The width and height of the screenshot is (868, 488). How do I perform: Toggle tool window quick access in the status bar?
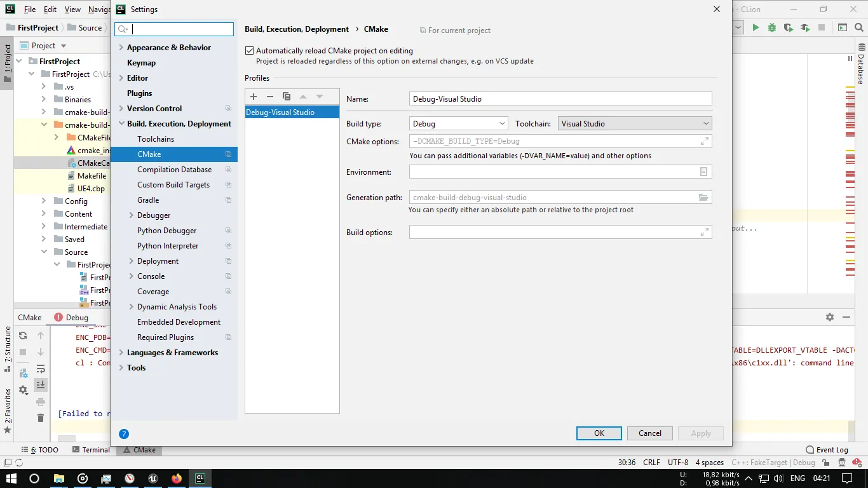tap(8, 463)
